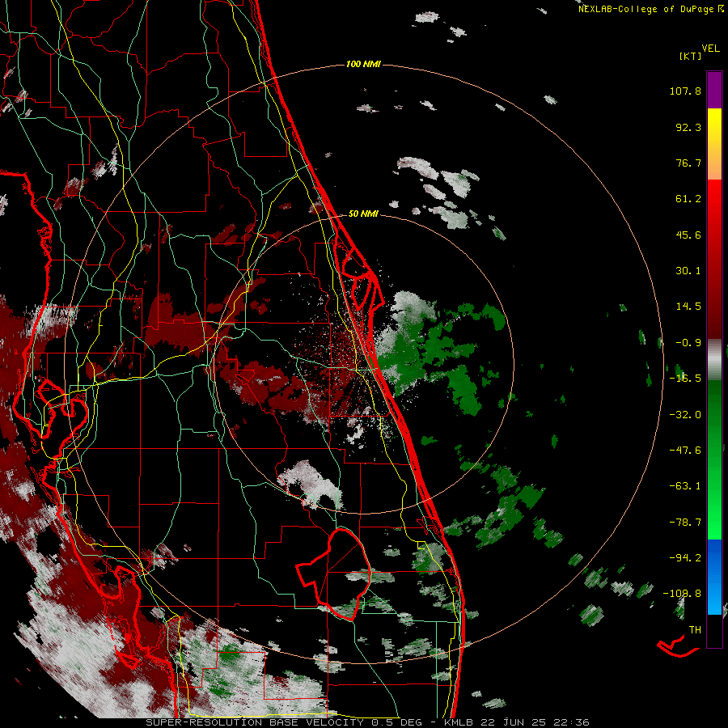Click the 76.7 value on velocity scale
This screenshot has height=728, width=728.
[688, 163]
